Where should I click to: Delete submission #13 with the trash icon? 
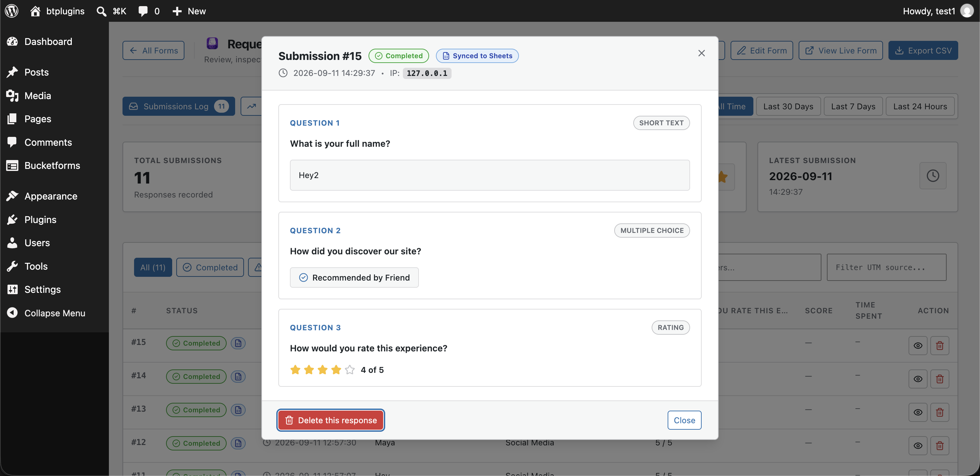[940, 412]
